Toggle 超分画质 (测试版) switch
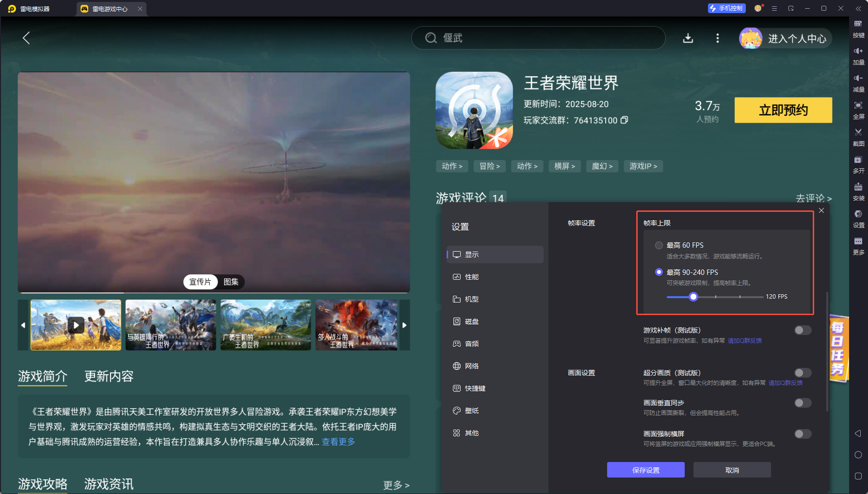The height and width of the screenshot is (494, 868). coord(803,373)
